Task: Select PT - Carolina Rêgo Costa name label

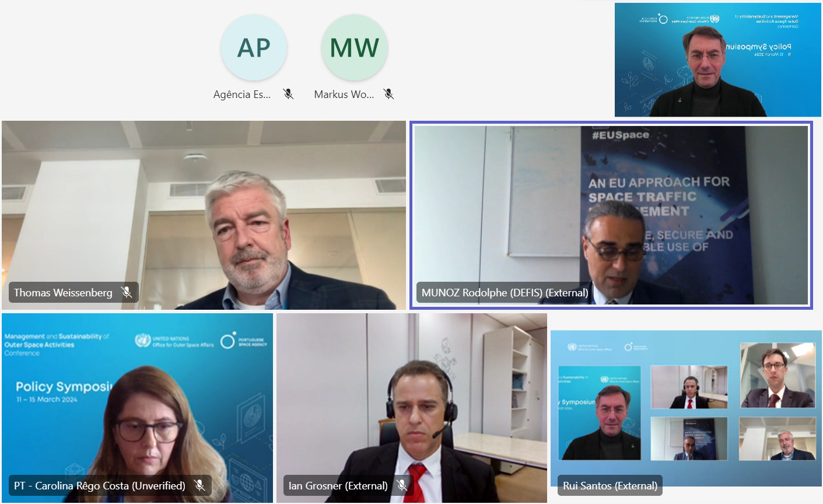Action: pos(100,485)
